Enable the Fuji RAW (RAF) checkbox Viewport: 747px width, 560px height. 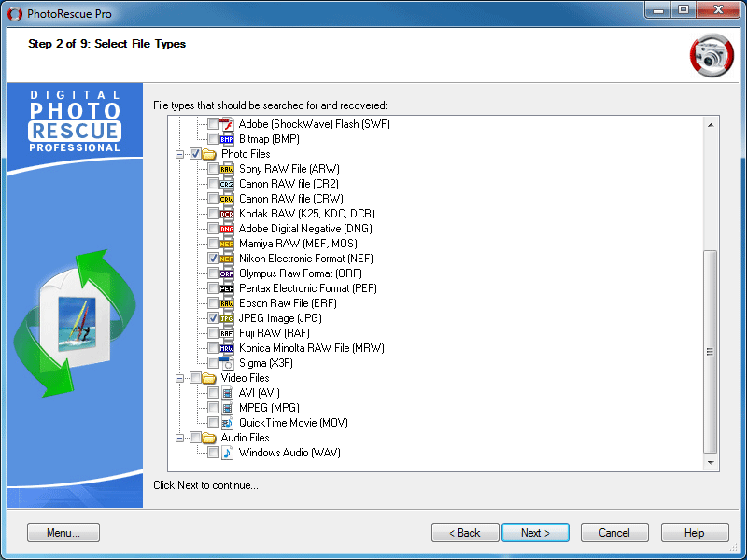pyautogui.click(x=213, y=333)
